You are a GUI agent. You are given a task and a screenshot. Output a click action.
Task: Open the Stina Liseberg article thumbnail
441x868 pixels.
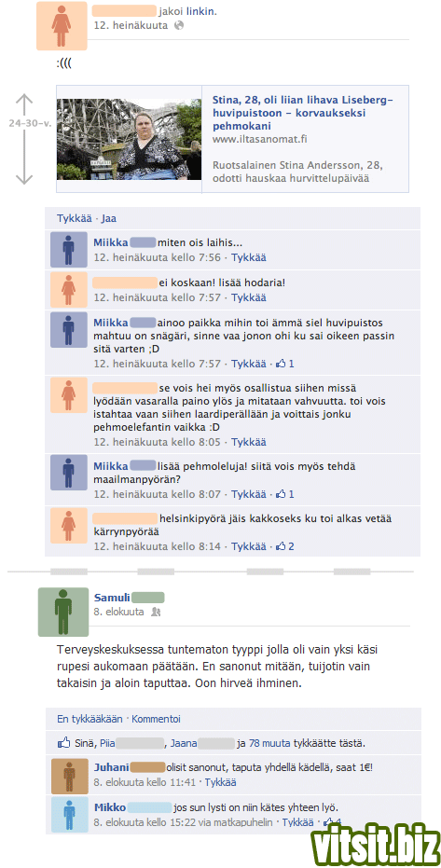tap(129, 139)
